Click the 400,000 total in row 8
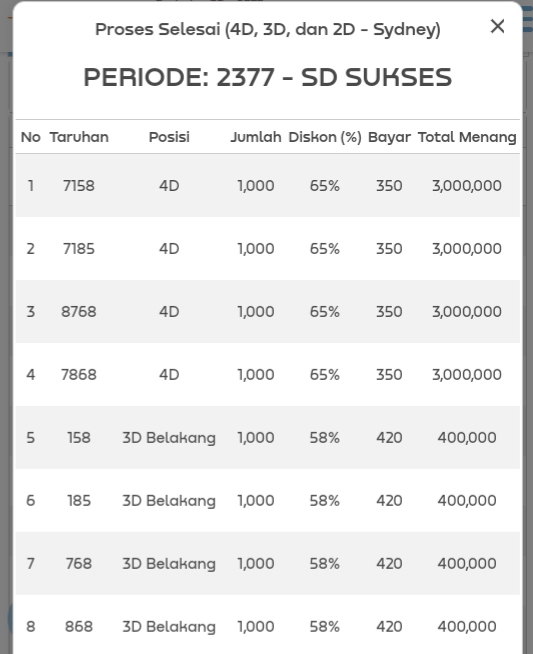Image resolution: width=533 pixels, height=654 pixels. pyautogui.click(x=467, y=627)
